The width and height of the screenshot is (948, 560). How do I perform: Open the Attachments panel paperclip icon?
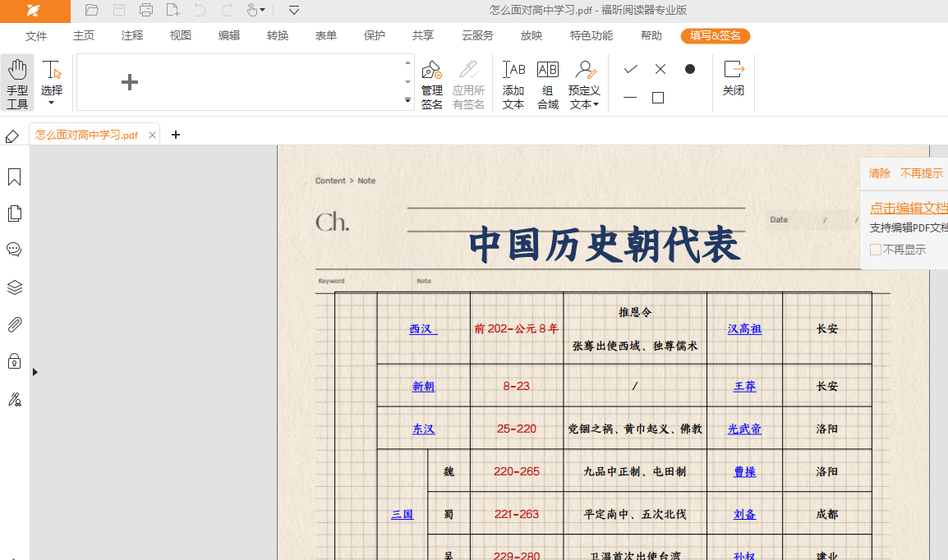click(x=14, y=324)
